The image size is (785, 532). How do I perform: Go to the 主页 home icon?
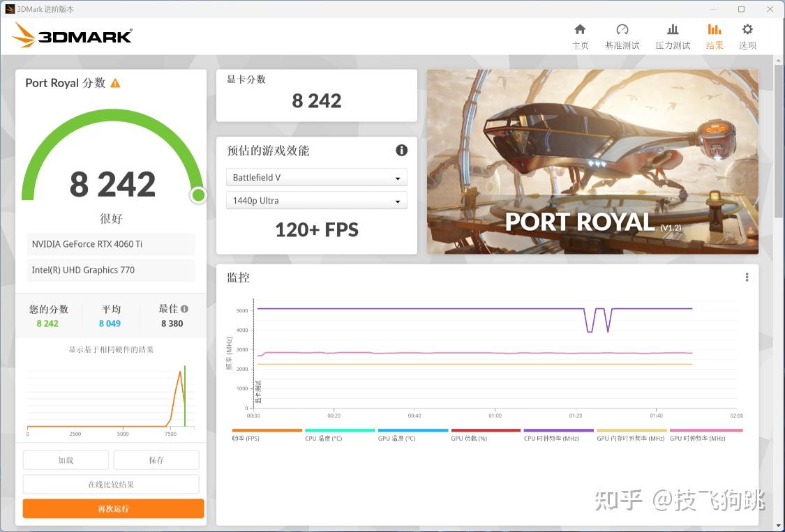(x=580, y=29)
